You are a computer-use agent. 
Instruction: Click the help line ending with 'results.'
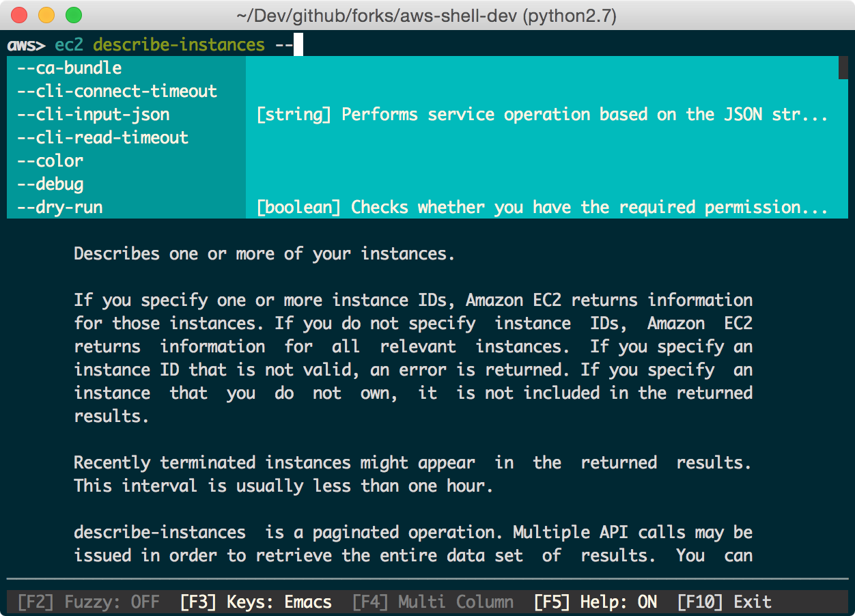(111, 417)
